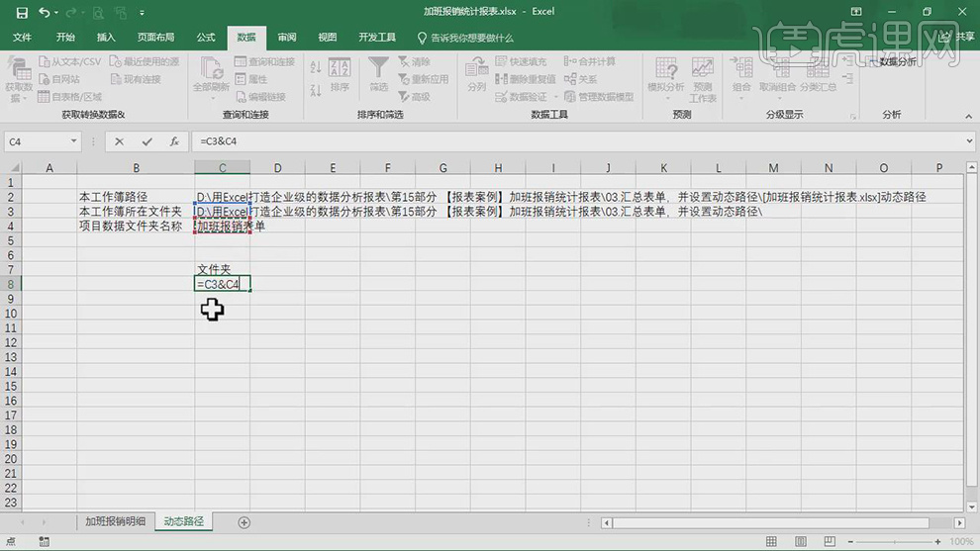This screenshot has width=980, height=551.
Task: Open the Outline group dialog launcher
Action: click(852, 116)
